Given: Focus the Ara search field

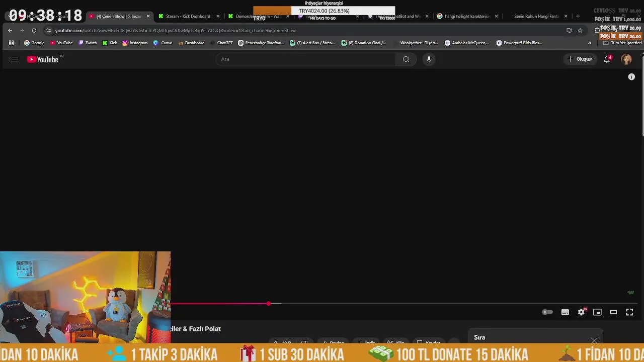Looking at the screenshot, I should (306, 59).
